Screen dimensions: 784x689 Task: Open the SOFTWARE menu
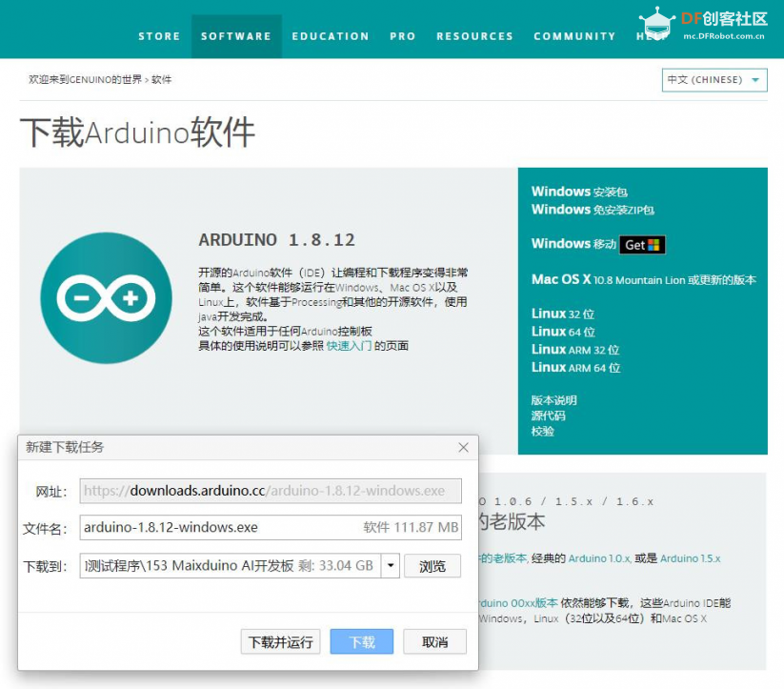[236, 36]
